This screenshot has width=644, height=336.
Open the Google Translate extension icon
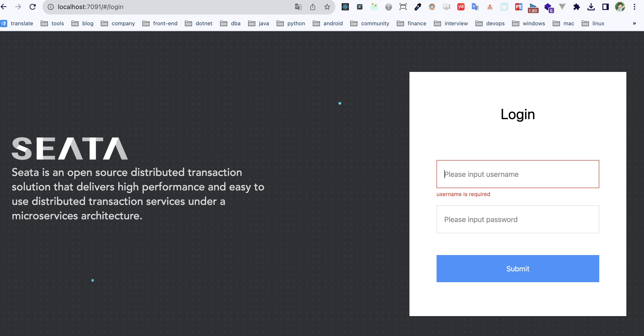coord(475,7)
